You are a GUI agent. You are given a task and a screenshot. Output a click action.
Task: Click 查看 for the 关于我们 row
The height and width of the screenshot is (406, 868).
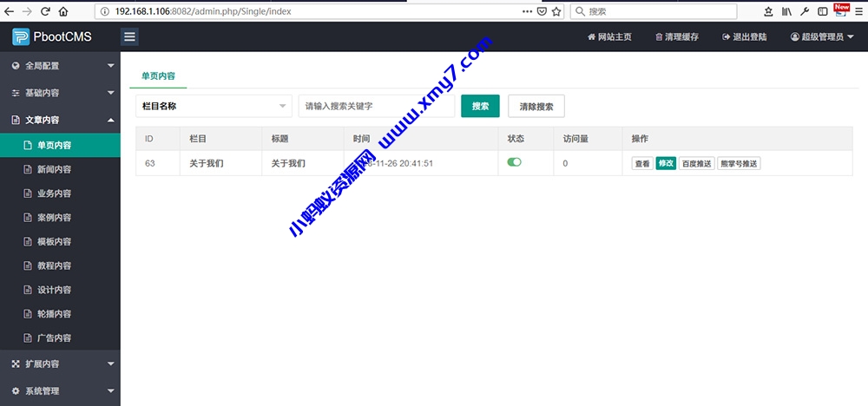[x=642, y=164]
